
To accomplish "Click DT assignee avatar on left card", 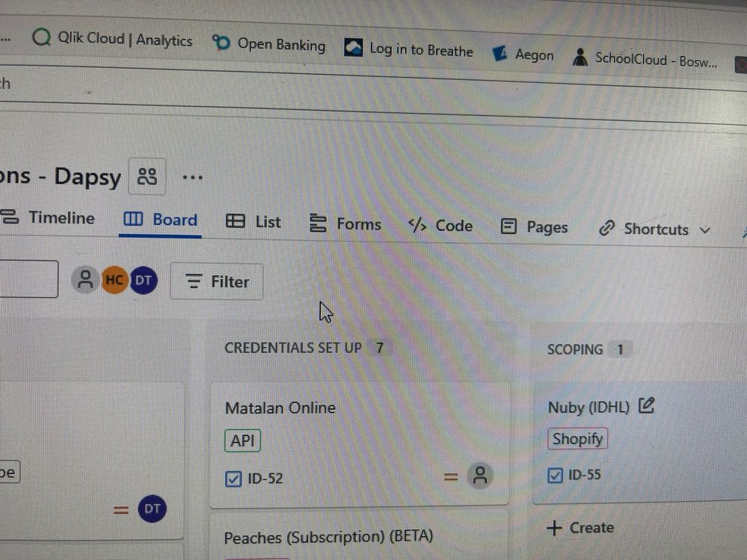I will point(153,508).
